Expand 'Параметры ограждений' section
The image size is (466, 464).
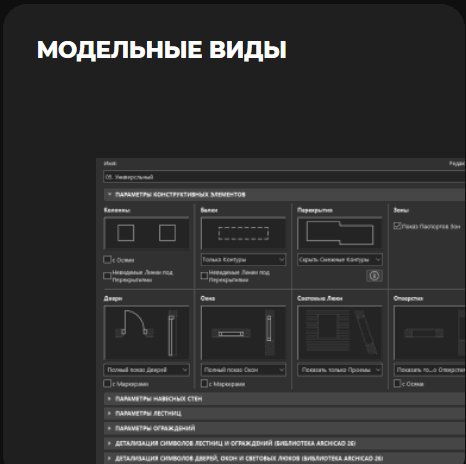pyautogui.click(x=285, y=428)
